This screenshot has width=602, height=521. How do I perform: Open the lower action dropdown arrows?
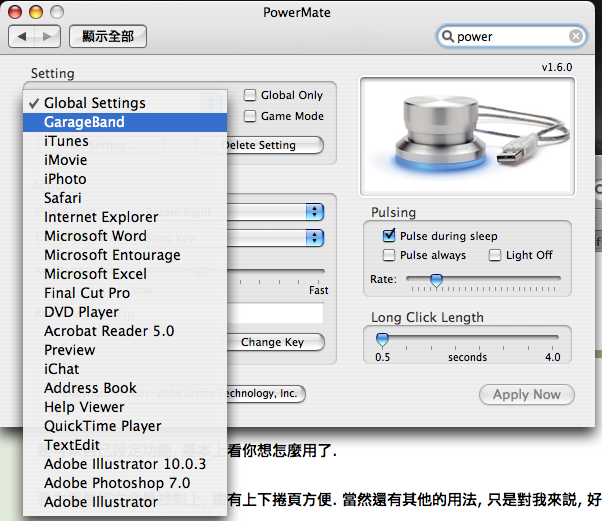[x=315, y=238]
